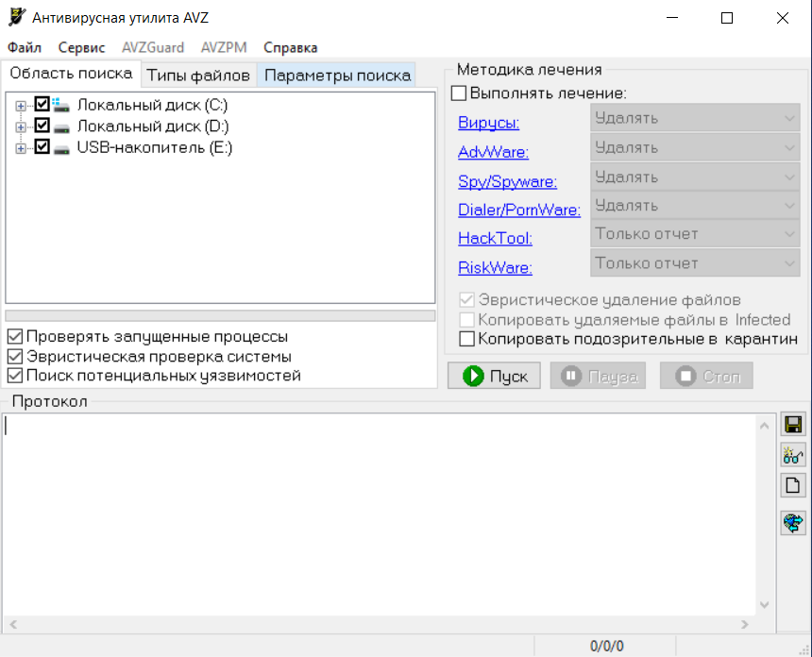
Task: Enable Копировать подозрительные в карантин
Action: (x=466, y=339)
